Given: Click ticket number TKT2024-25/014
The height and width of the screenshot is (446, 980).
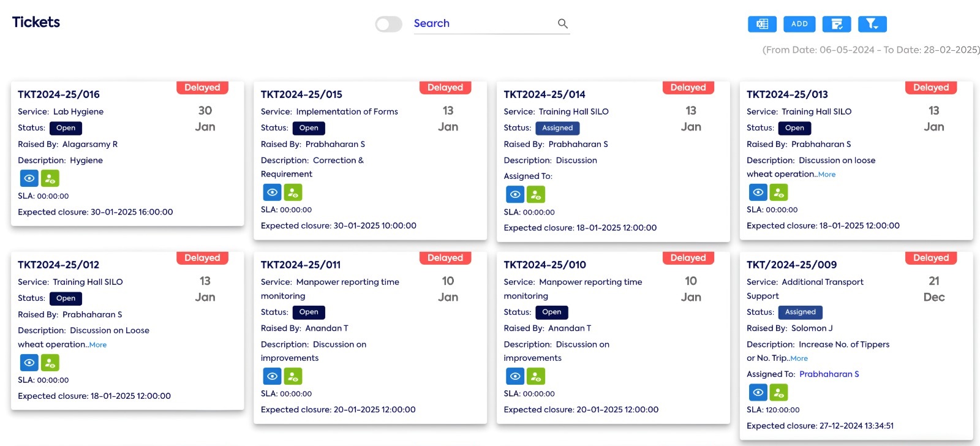Looking at the screenshot, I should tap(545, 94).
